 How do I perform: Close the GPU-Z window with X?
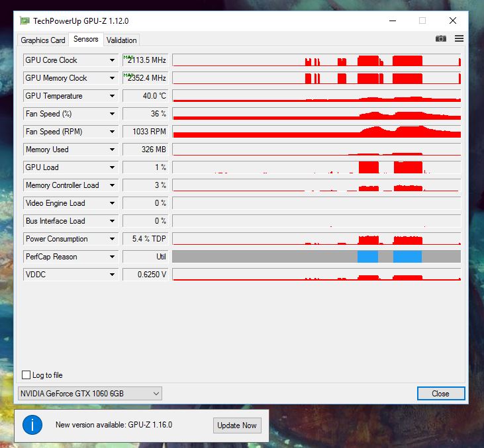[452, 21]
